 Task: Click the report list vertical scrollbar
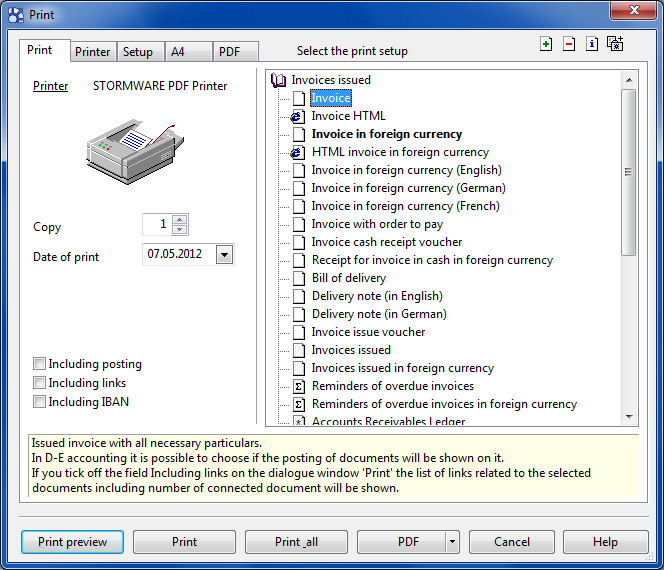tap(629, 170)
